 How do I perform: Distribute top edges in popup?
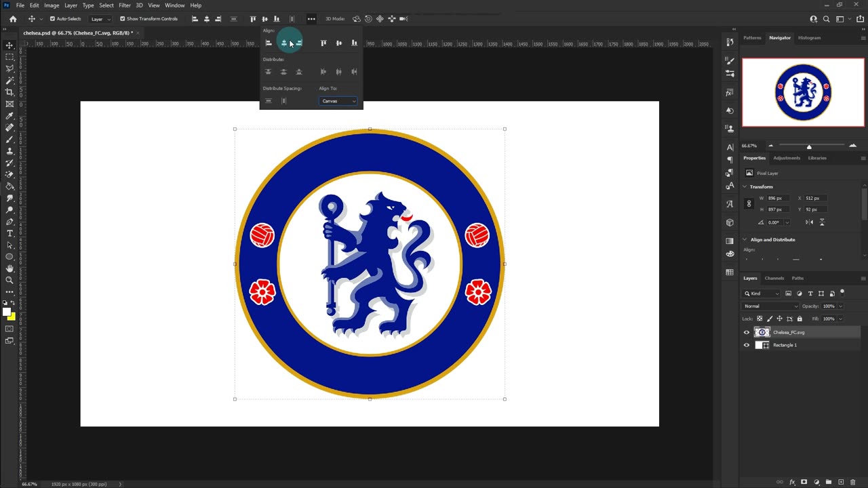(x=268, y=72)
